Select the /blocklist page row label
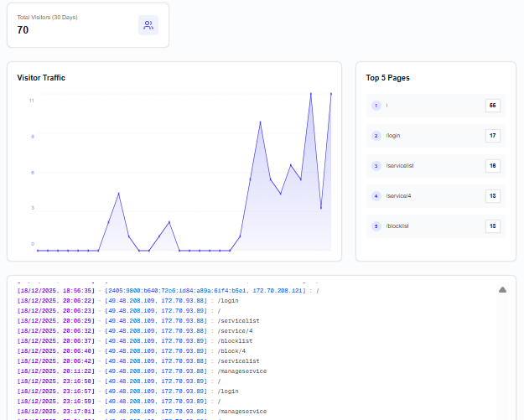Image resolution: width=524 pixels, height=420 pixels. (397, 226)
